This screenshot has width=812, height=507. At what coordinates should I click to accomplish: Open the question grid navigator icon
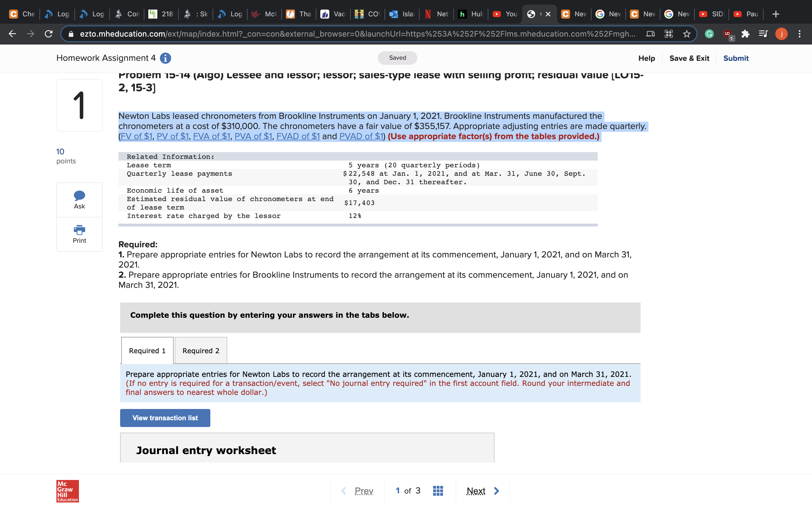(438, 491)
